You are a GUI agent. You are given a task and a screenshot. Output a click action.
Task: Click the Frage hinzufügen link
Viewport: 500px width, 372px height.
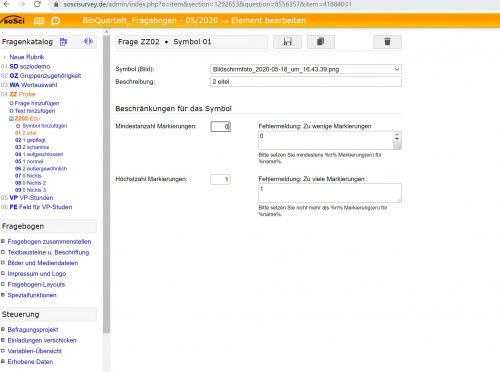[x=37, y=103]
